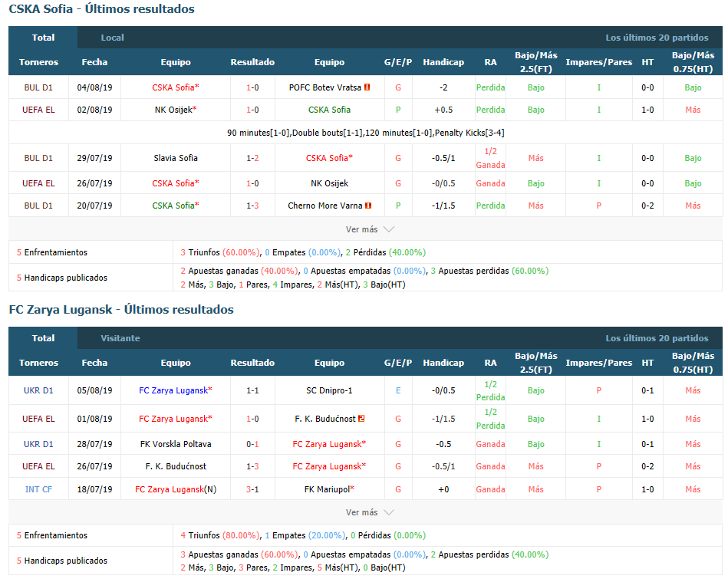The width and height of the screenshot is (728, 579).
Task: Expand Ver más under FC Zarya Lugansk results
Action: 370,512
